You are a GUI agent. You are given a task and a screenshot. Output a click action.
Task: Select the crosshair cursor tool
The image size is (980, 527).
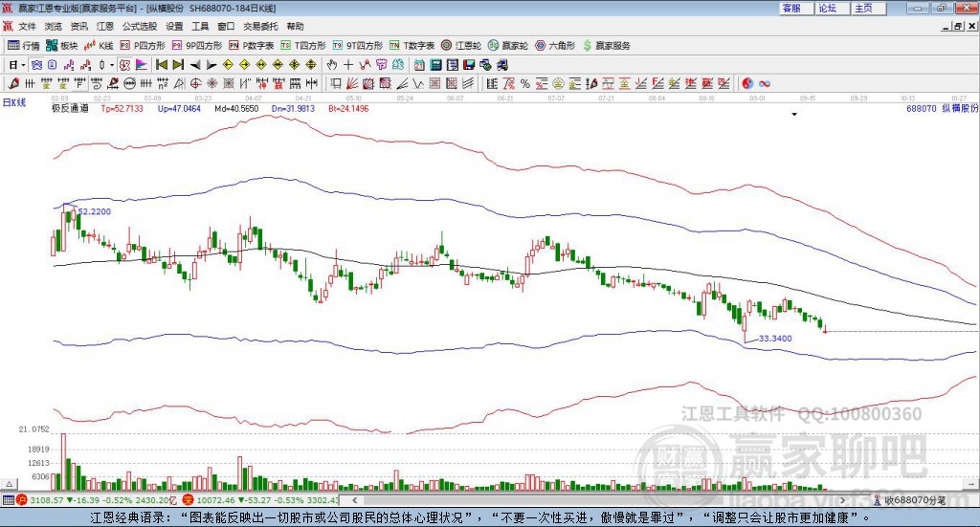348,65
